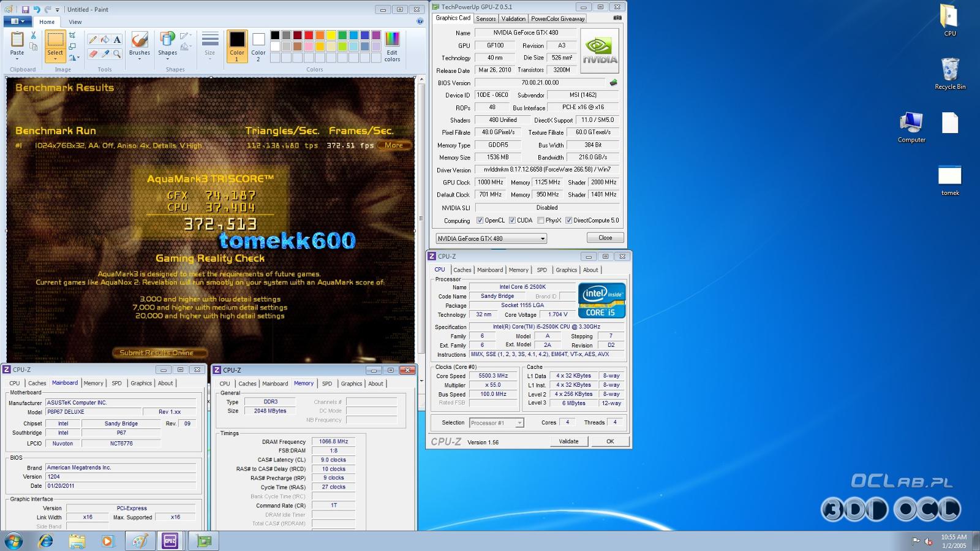The width and height of the screenshot is (980, 551).
Task: Toggle the PhysX checkbox in GPU-Z
Action: click(540, 221)
